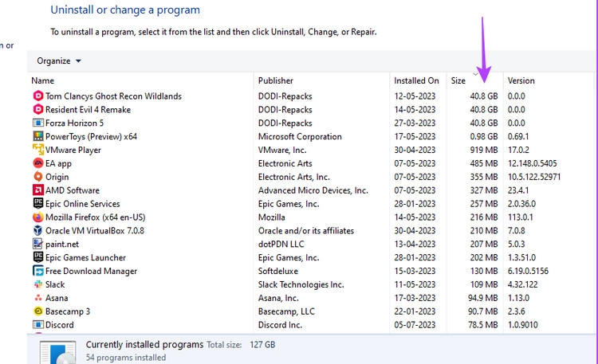Click the Discord program icon
The width and height of the screenshot is (598, 364).
pyautogui.click(x=37, y=325)
